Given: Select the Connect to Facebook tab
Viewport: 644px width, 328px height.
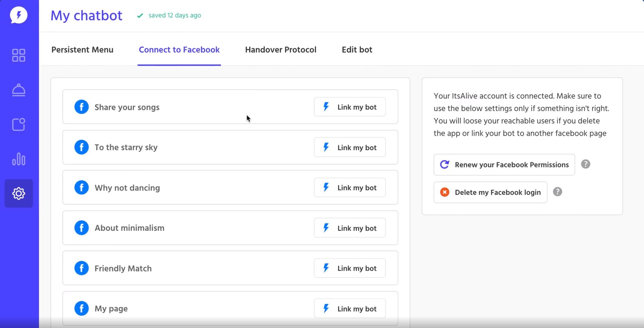Looking at the screenshot, I should (179, 50).
